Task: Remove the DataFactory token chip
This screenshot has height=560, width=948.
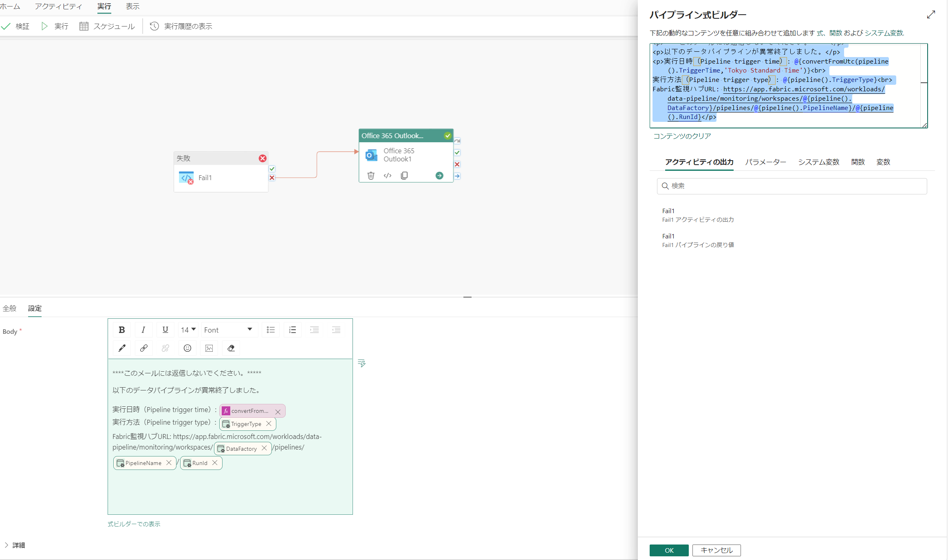Action: point(264,448)
